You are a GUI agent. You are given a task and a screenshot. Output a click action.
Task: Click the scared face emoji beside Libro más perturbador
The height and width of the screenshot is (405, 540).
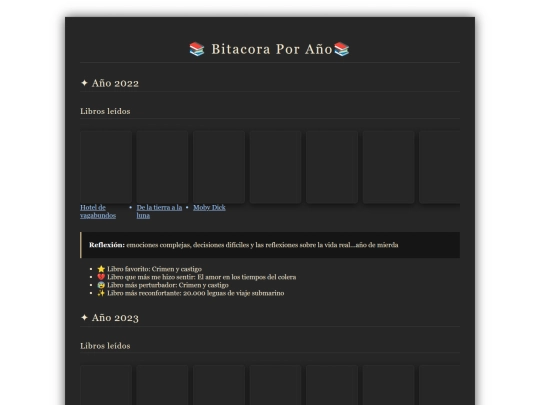click(x=101, y=285)
